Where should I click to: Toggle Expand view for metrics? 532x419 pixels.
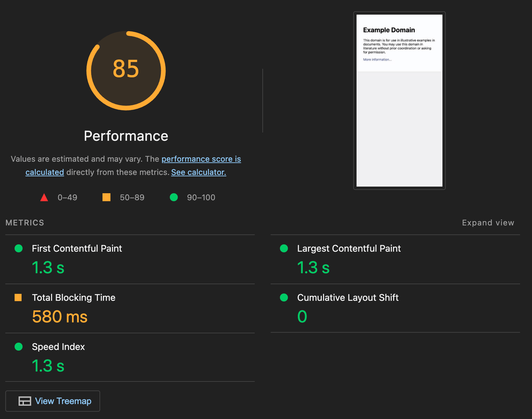488,223
